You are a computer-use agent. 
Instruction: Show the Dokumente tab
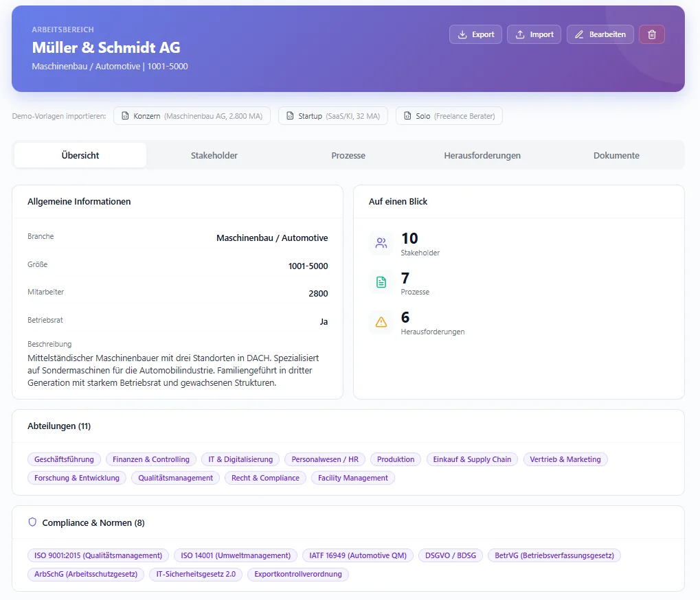(616, 155)
